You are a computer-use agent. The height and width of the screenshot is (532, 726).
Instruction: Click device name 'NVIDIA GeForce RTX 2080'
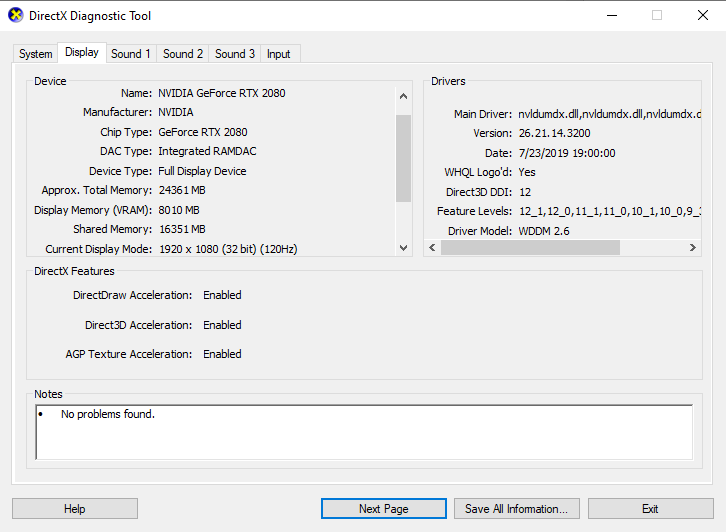point(222,93)
